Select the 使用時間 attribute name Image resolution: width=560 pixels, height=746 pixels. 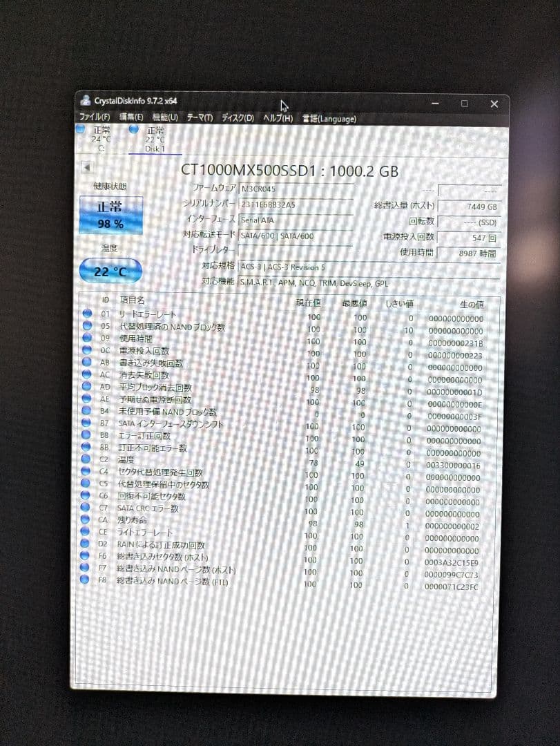pyautogui.click(x=136, y=338)
